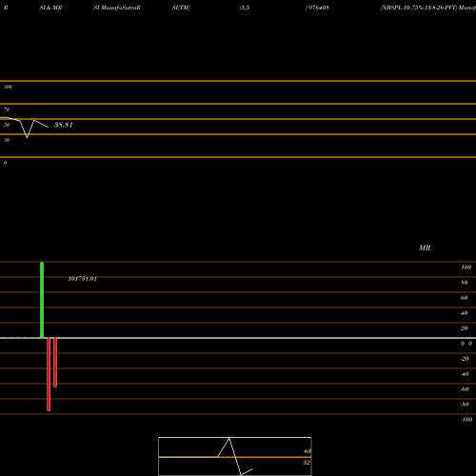
Task: Click the header code 976408
Action: pyautogui.click(x=319, y=8)
